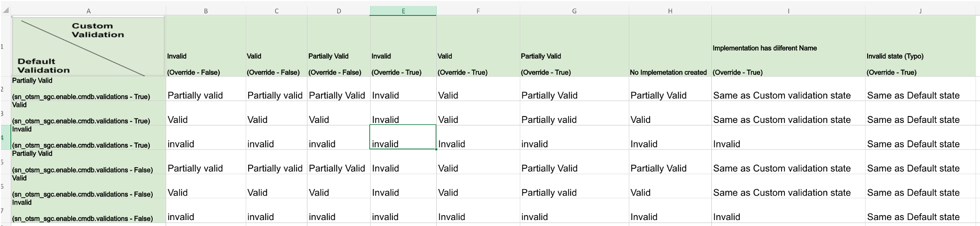Select column E header

click(x=403, y=10)
